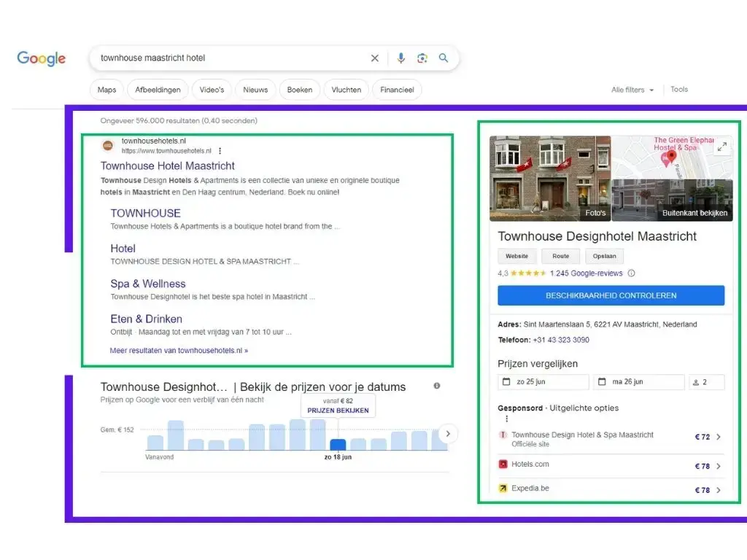The image size is (747, 560).
Task: Click the Expedia.be logo icon
Action: [503, 488]
